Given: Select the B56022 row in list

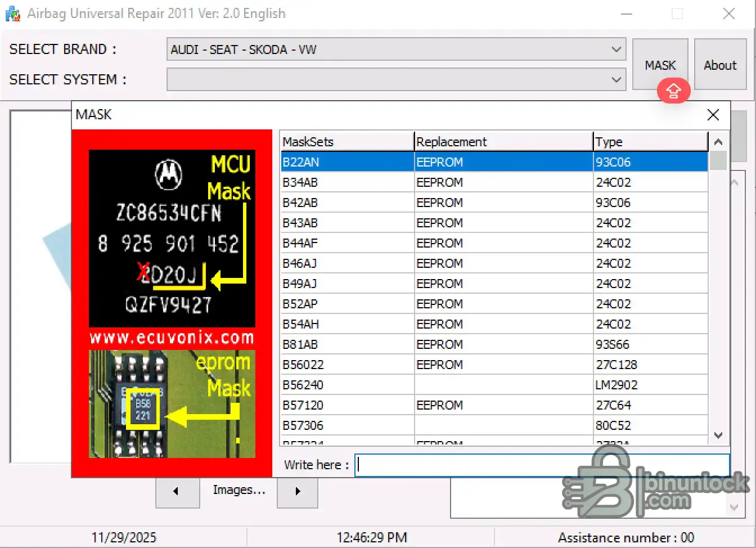Looking at the screenshot, I should 494,365.
